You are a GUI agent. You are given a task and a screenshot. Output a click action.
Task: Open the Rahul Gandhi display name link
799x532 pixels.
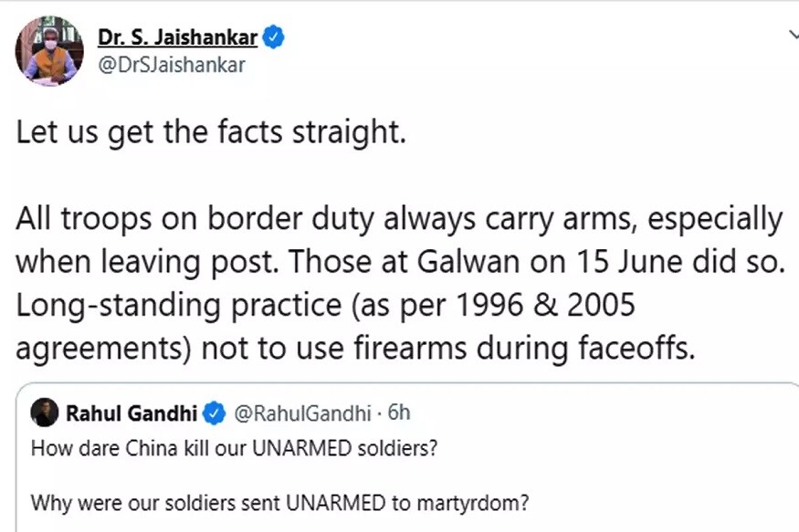[131, 412]
